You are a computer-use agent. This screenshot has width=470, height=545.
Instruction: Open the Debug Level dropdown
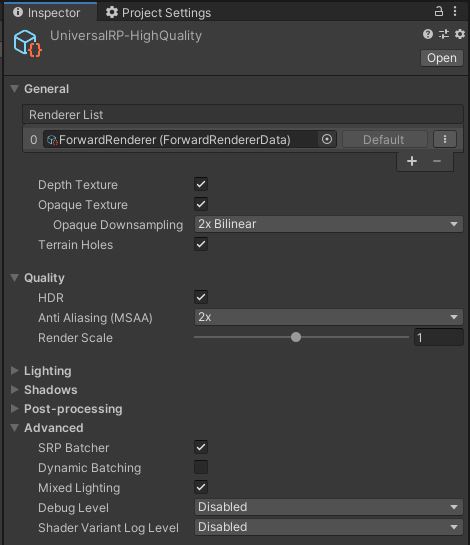coord(329,507)
